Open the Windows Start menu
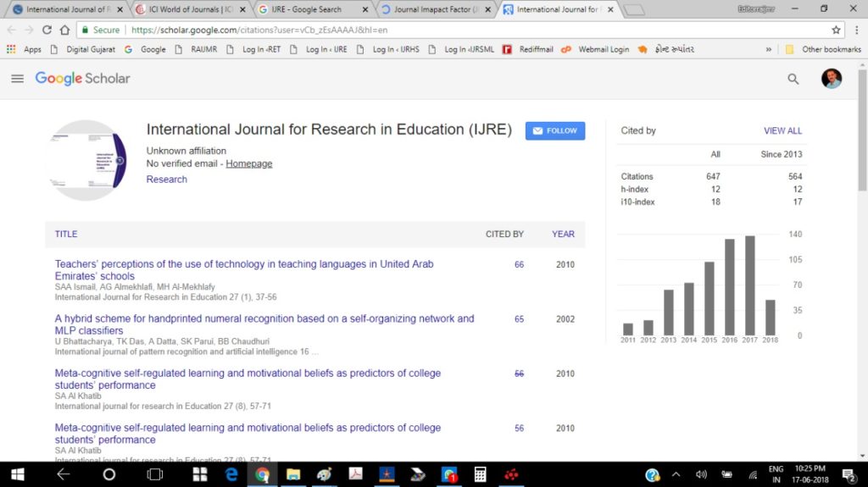 point(18,474)
